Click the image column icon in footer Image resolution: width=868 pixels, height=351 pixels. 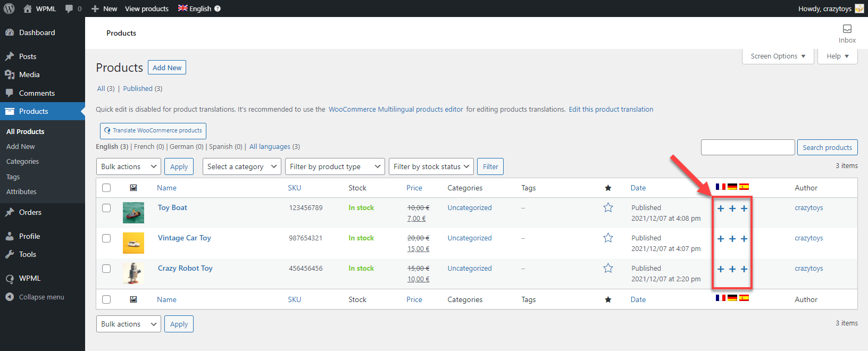pos(133,299)
